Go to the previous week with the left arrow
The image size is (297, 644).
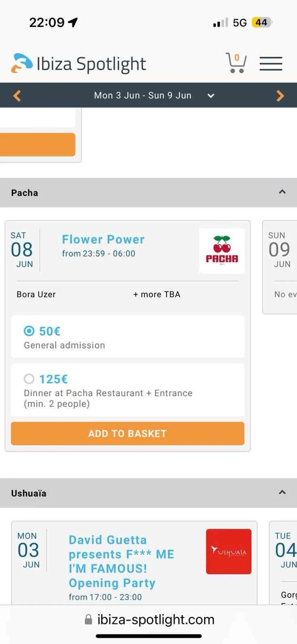(x=17, y=95)
